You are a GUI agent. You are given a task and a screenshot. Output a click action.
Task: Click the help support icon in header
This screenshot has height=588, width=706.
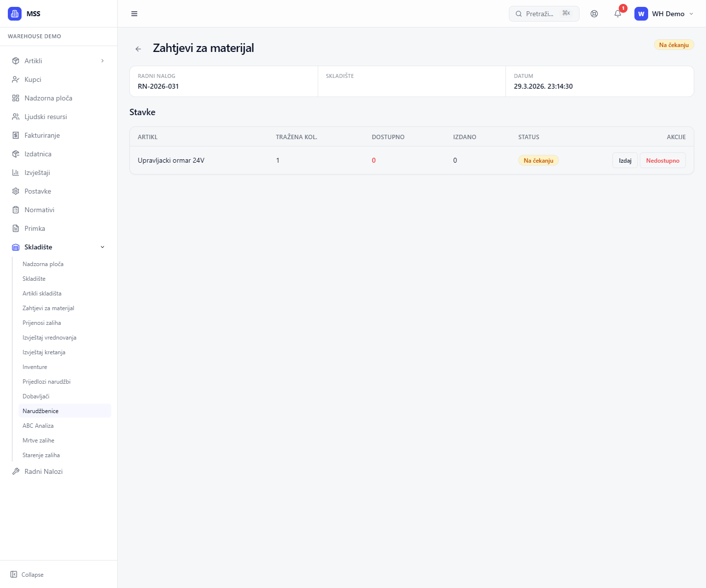point(594,14)
